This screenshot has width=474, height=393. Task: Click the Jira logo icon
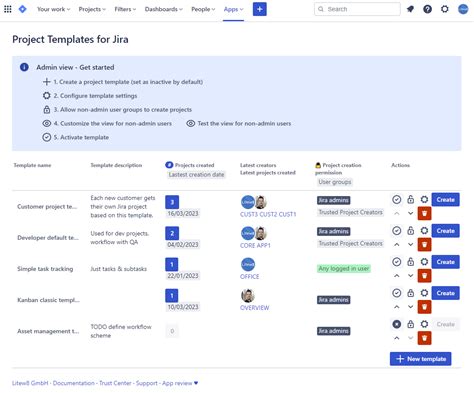(23, 9)
